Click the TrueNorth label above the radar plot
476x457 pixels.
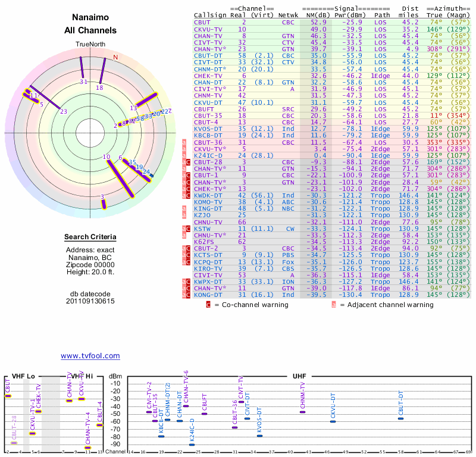point(90,45)
